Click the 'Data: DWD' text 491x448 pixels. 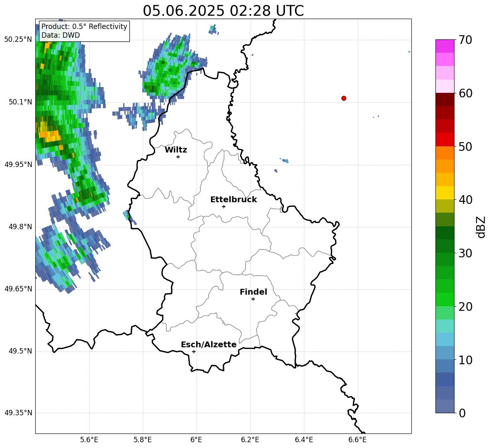tap(61, 35)
